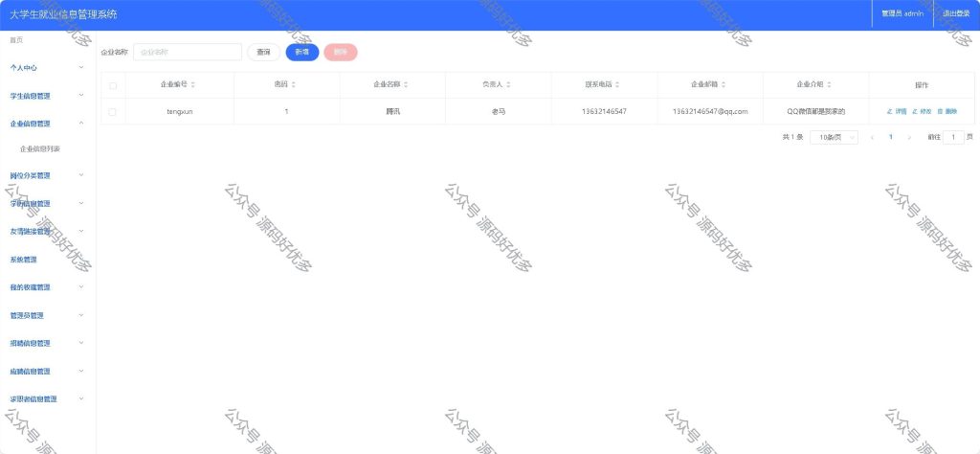Sort by 企业介绍 column sort arrows
This screenshot has height=454, width=980.
pos(829,84)
